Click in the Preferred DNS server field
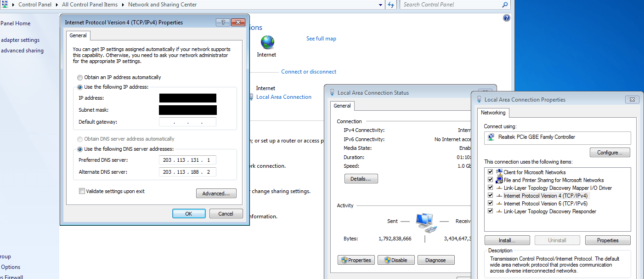 coord(187,160)
